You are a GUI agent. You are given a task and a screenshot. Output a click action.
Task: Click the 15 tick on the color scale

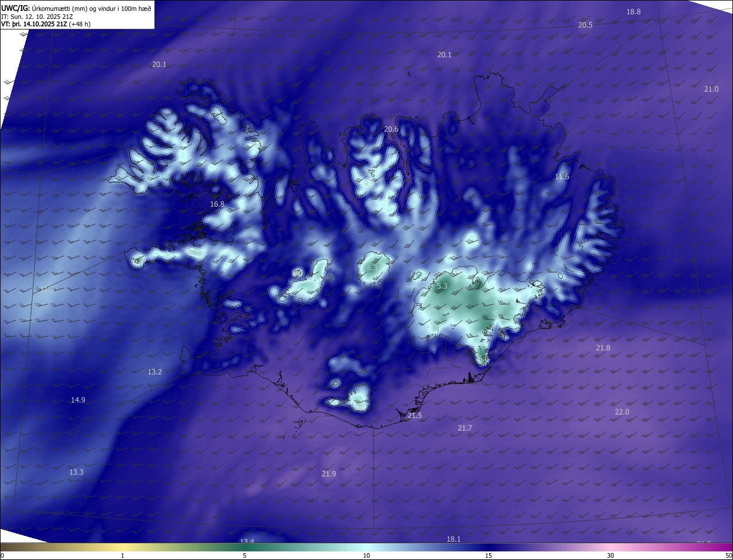488,556
